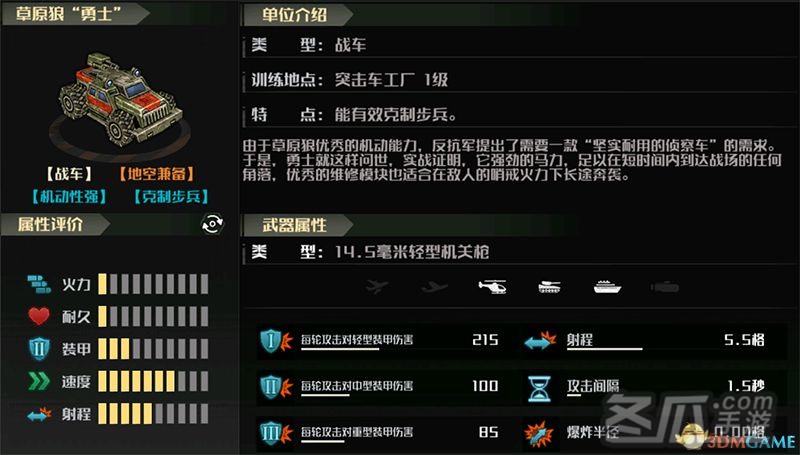Click the red heart durability icon
Image resolution: width=800 pixels, height=455 pixels.
pyautogui.click(x=39, y=317)
